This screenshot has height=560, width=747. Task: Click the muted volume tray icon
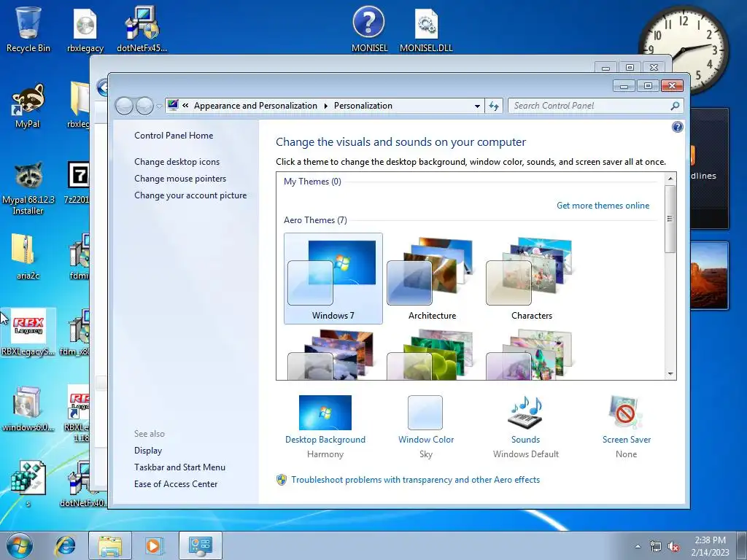coord(673,547)
